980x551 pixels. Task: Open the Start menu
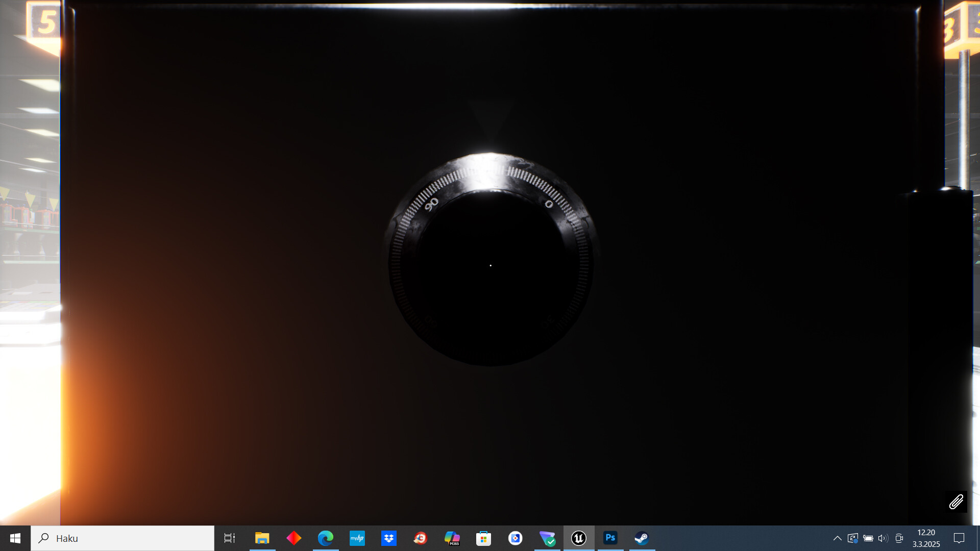[x=15, y=538]
